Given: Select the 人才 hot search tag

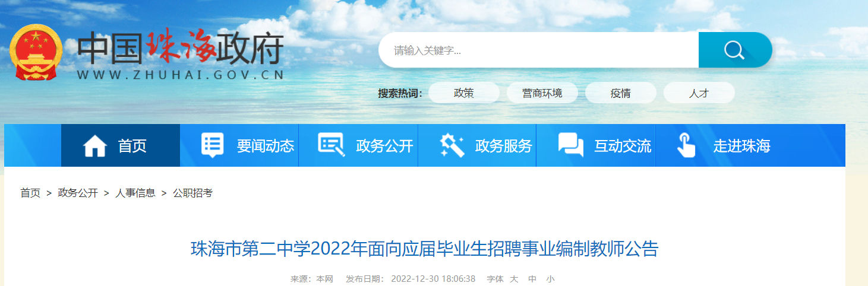Looking at the screenshot, I should pos(699,93).
